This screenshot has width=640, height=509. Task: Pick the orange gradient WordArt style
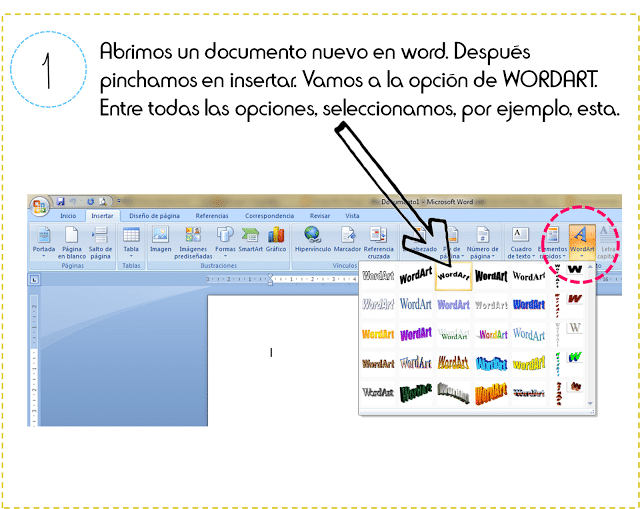coord(378,334)
